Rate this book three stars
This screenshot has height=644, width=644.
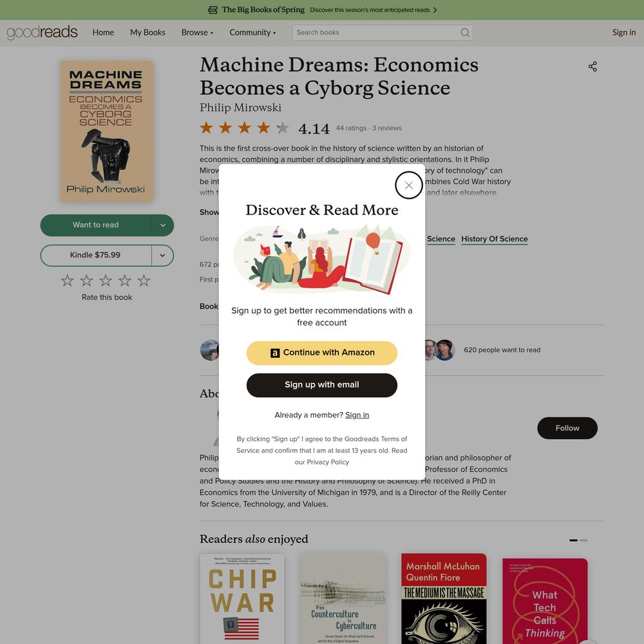106,281
